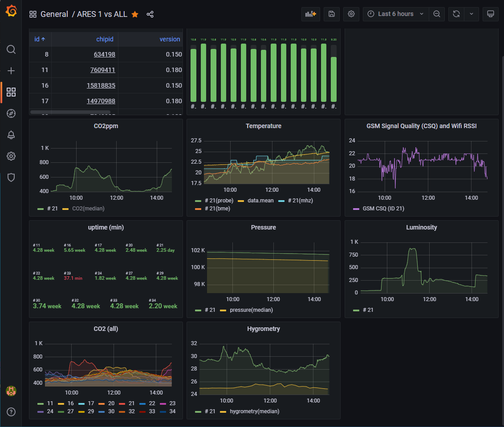This screenshot has height=427, width=504.
Task: Click the refresh dashboard icon
Action: [x=456, y=14]
